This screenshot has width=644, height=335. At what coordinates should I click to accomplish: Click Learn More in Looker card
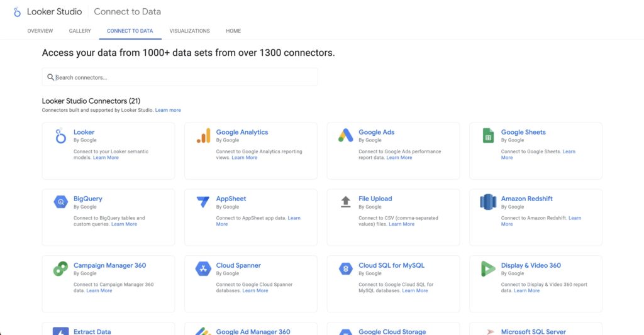[x=106, y=158]
